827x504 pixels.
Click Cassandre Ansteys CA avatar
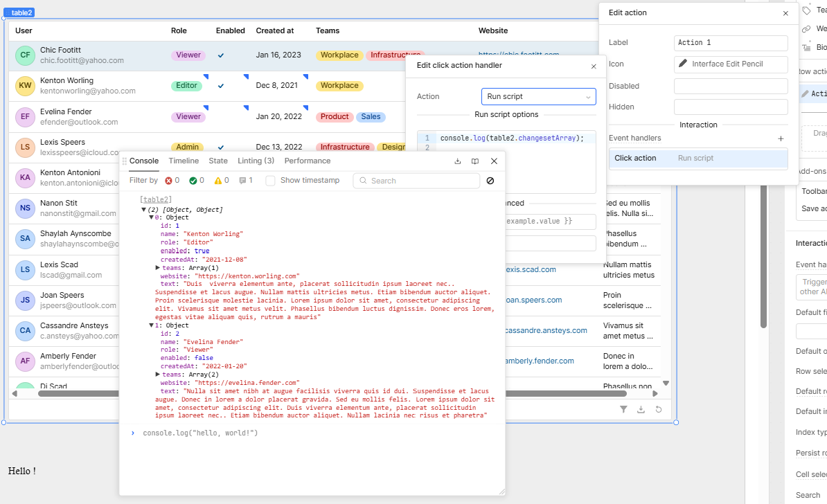tap(26, 330)
